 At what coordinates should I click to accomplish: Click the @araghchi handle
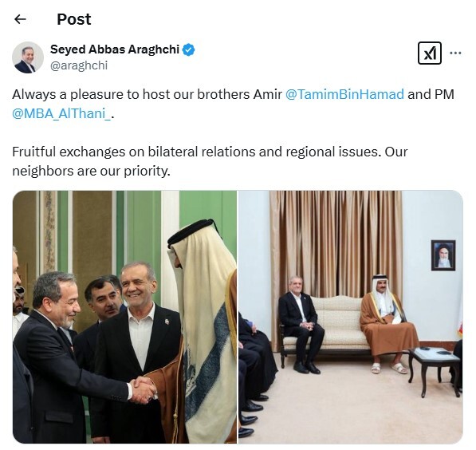tap(79, 65)
